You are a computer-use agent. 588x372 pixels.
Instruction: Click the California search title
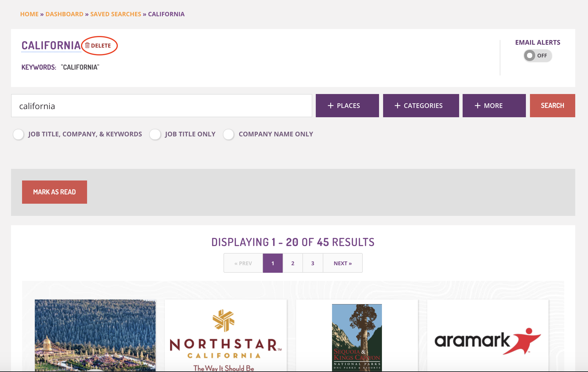click(x=51, y=46)
